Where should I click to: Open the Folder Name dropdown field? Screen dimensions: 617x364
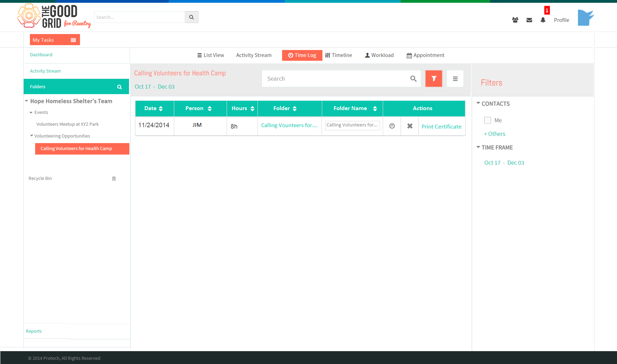pos(352,125)
